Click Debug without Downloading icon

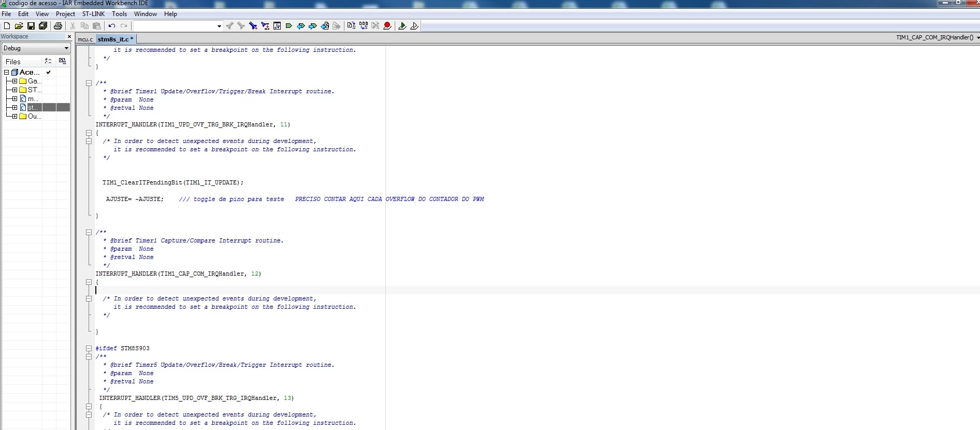coord(414,26)
